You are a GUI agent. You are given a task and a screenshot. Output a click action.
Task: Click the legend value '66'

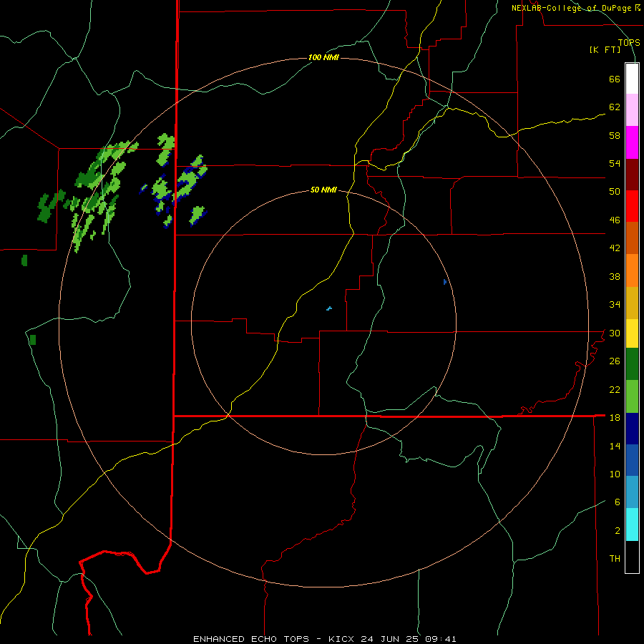point(615,79)
